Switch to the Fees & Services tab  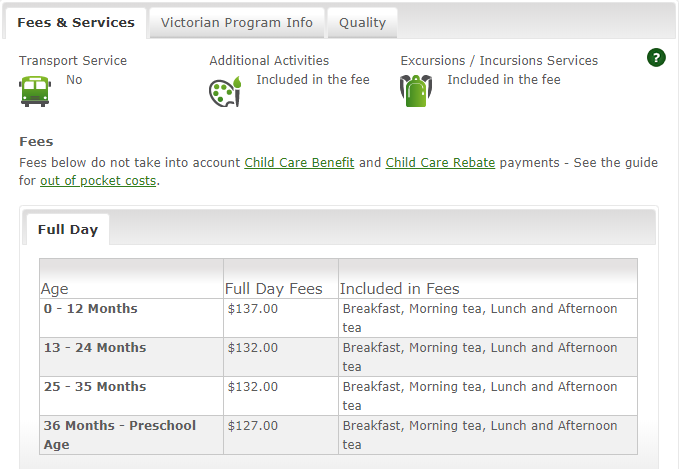click(x=76, y=23)
